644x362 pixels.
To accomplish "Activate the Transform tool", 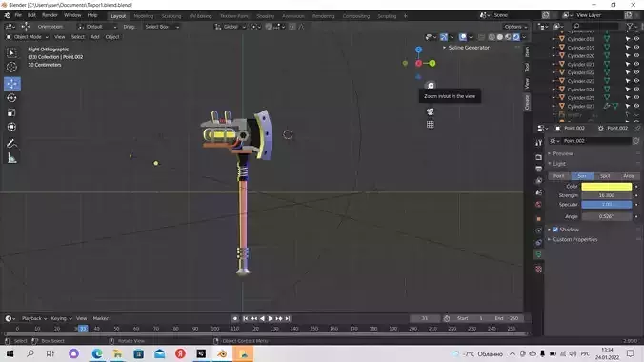I will tap(11, 127).
